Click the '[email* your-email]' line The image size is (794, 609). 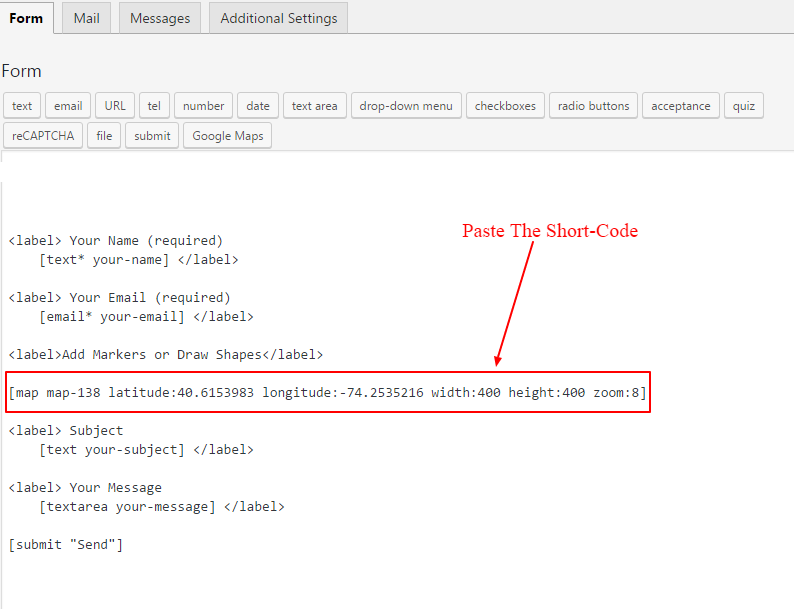[146, 317]
